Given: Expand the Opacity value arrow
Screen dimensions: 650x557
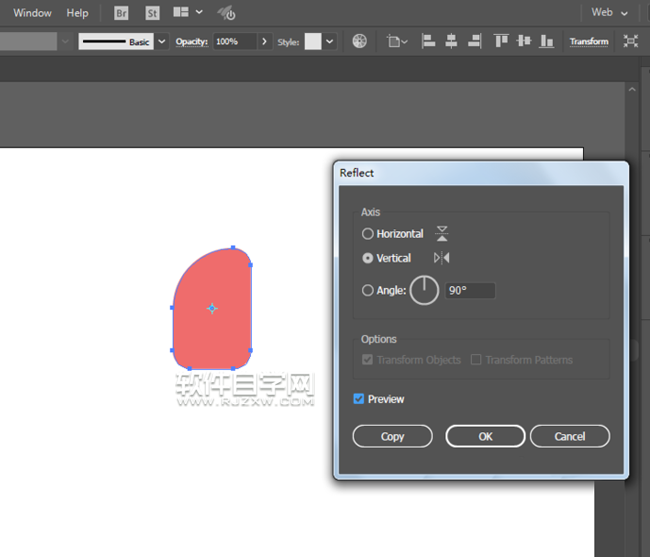Looking at the screenshot, I should (x=264, y=42).
